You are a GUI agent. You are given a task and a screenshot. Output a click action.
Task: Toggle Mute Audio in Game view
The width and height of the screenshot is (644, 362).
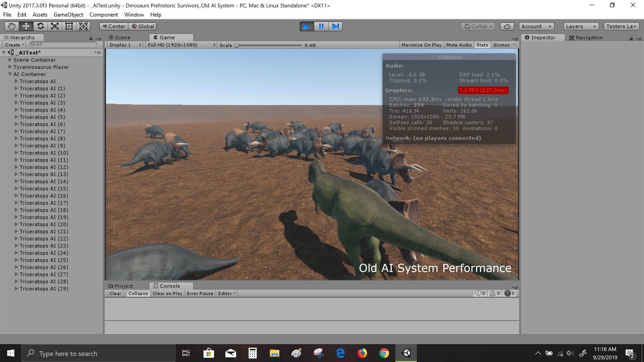coord(459,45)
